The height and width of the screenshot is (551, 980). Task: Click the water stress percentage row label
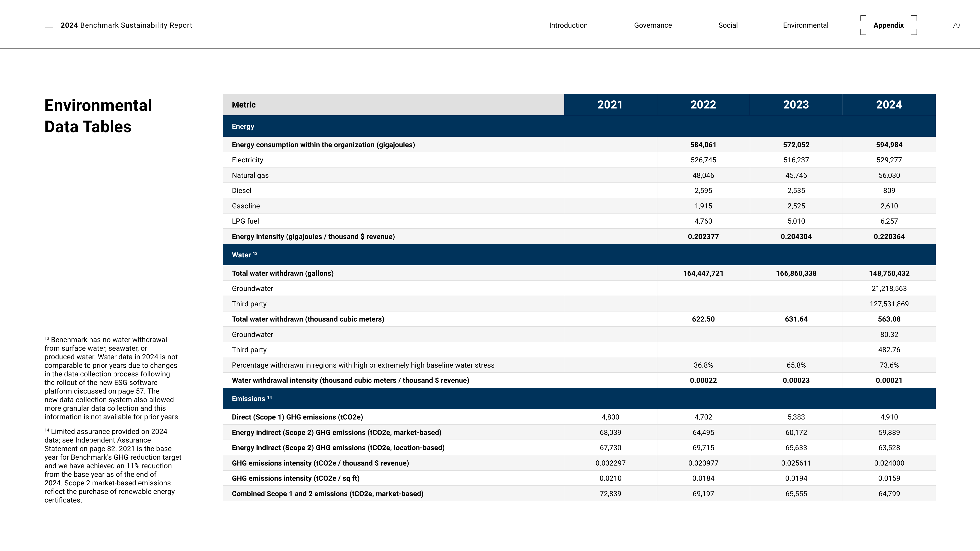click(x=363, y=365)
